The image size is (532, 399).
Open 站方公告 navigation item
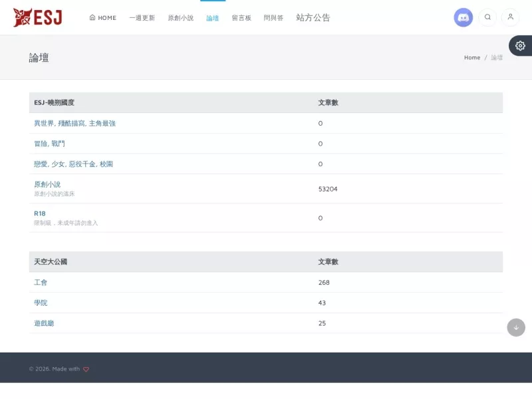tap(313, 18)
